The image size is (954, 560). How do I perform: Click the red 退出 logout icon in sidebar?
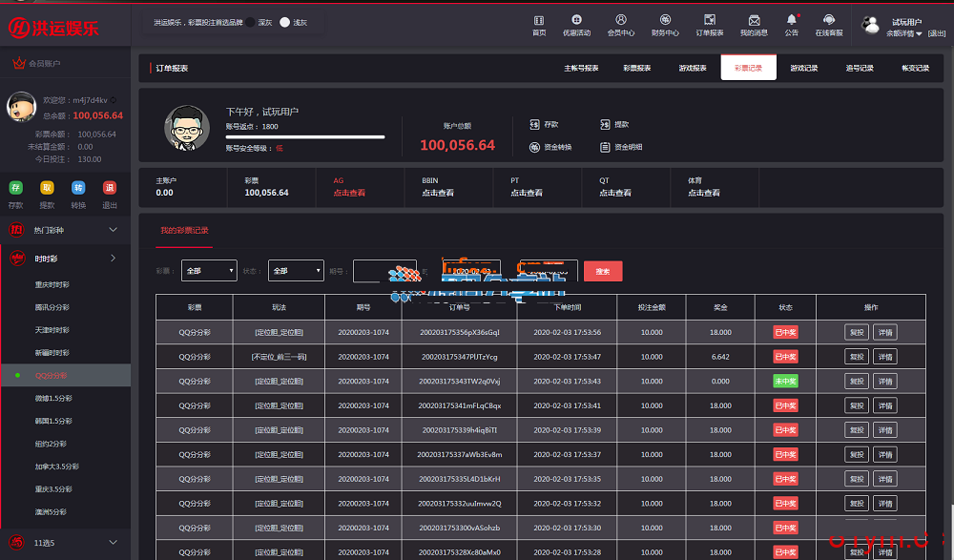pyautogui.click(x=110, y=188)
